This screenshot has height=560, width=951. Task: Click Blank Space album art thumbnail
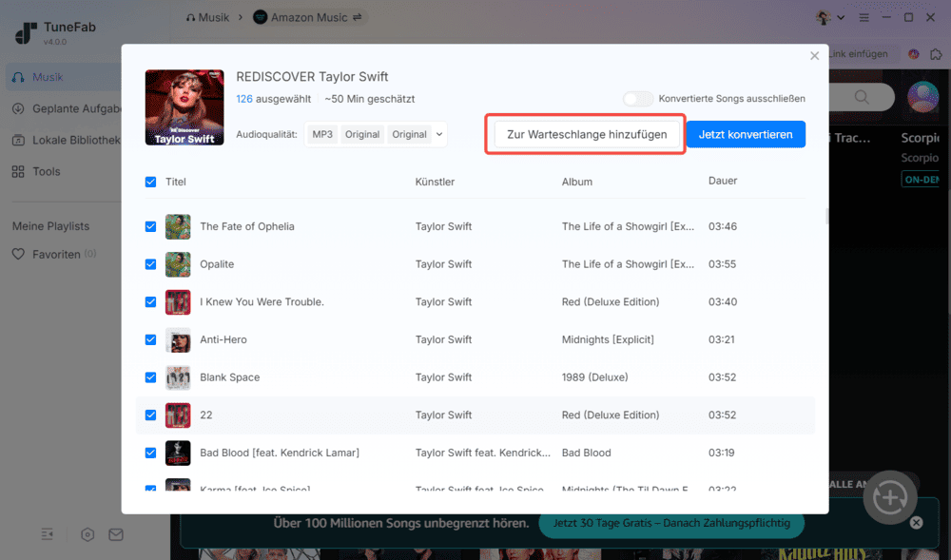(178, 377)
